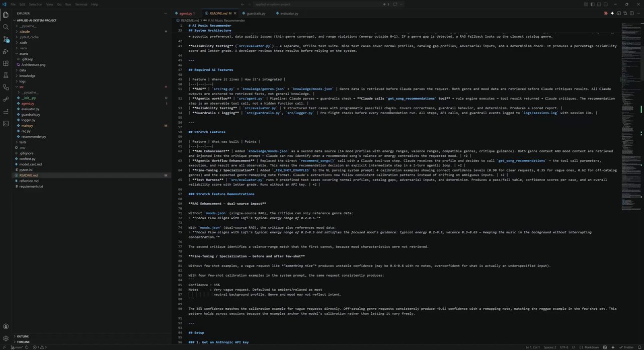Click the Manage gear icon
The width and height of the screenshot is (644, 350).
[6, 338]
